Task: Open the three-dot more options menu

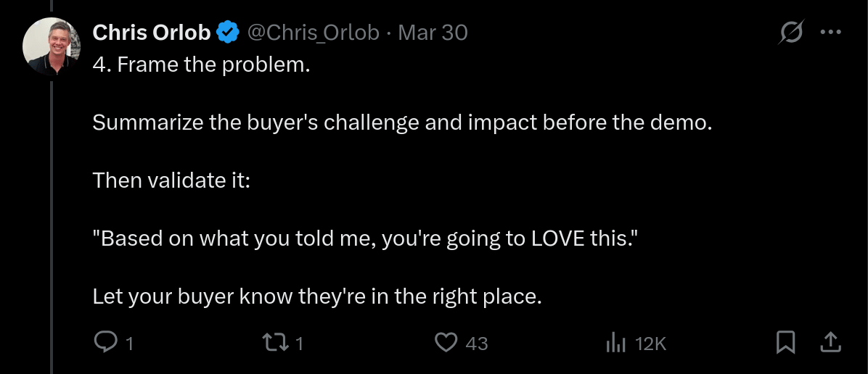Action: click(830, 33)
